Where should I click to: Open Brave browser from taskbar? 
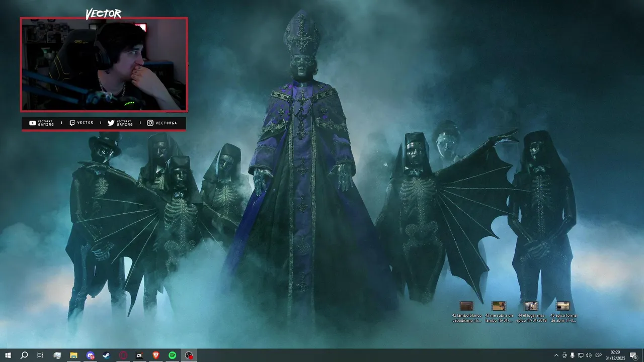coord(156,355)
